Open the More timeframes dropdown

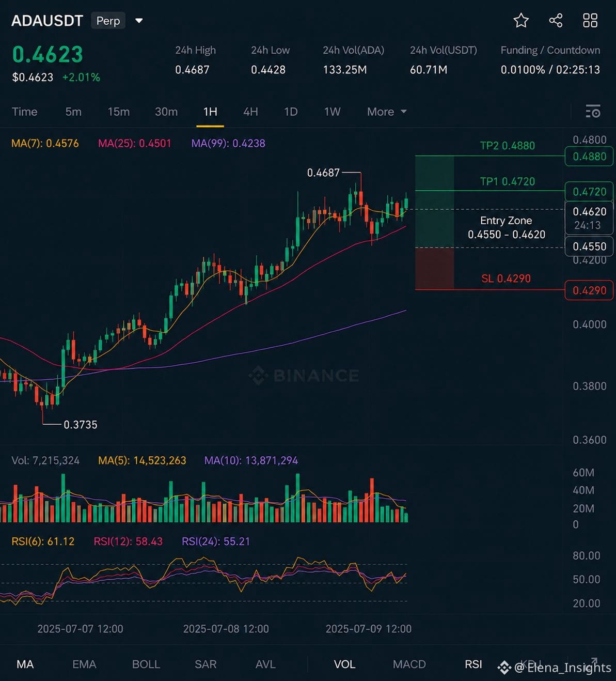tap(387, 112)
